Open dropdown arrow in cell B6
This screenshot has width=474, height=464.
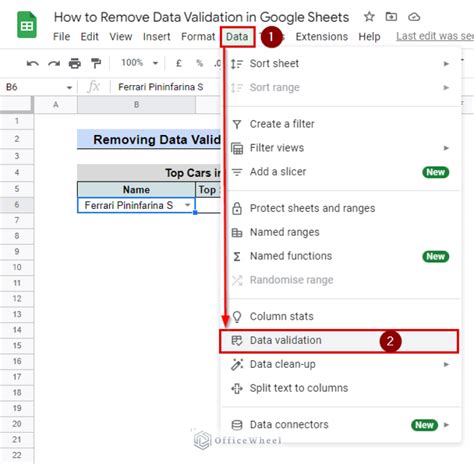tap(188, 205)
